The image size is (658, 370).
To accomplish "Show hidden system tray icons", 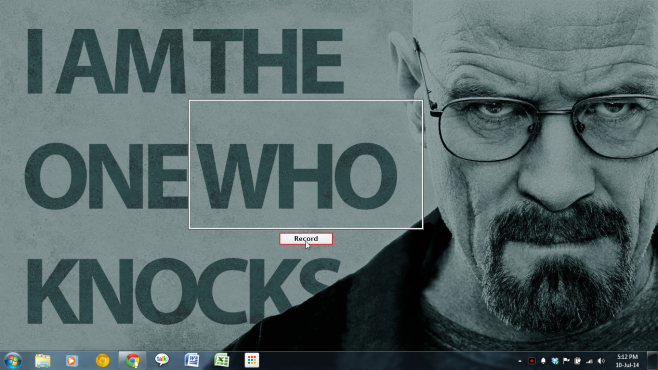I will [520, 361].
